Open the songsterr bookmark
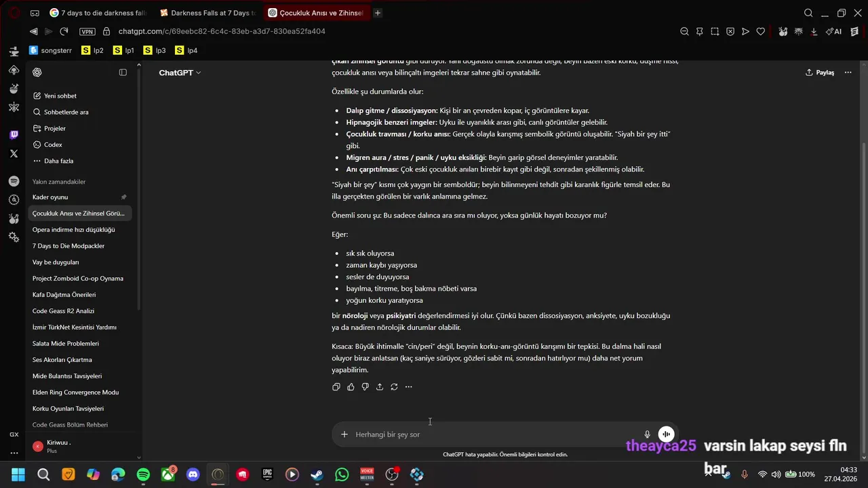 (x=51, y=50)
